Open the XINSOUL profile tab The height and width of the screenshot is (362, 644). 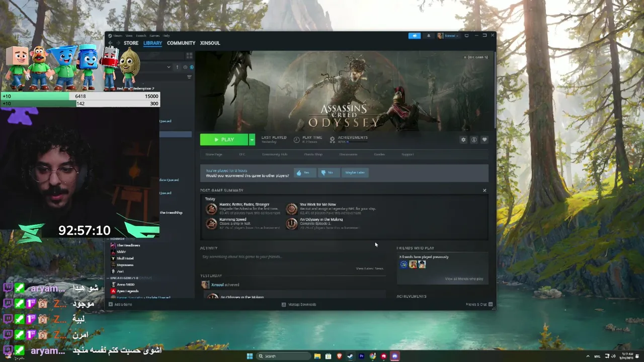(210, 43)
